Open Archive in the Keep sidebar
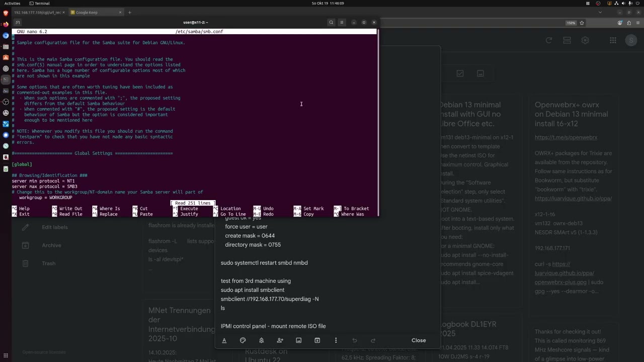 [51, 245]
